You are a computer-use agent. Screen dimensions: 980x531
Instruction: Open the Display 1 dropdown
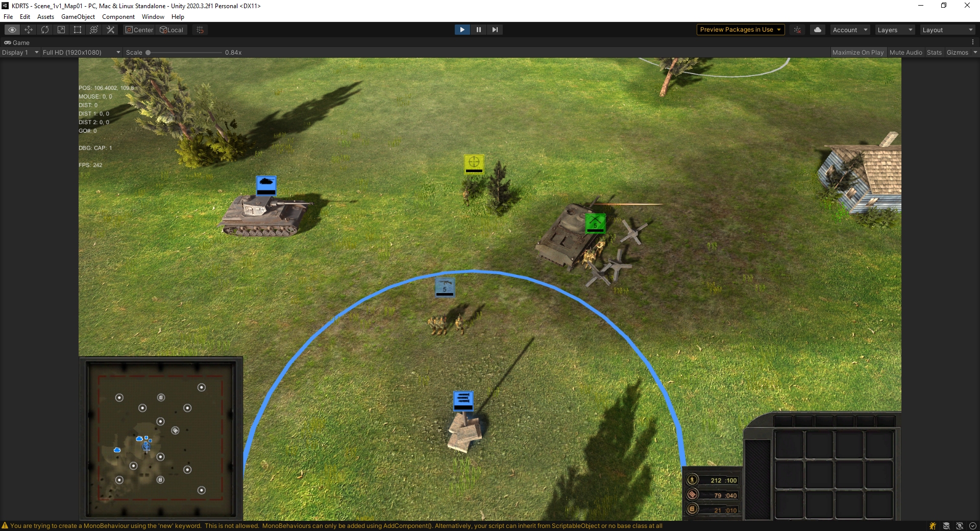(20, 53)
